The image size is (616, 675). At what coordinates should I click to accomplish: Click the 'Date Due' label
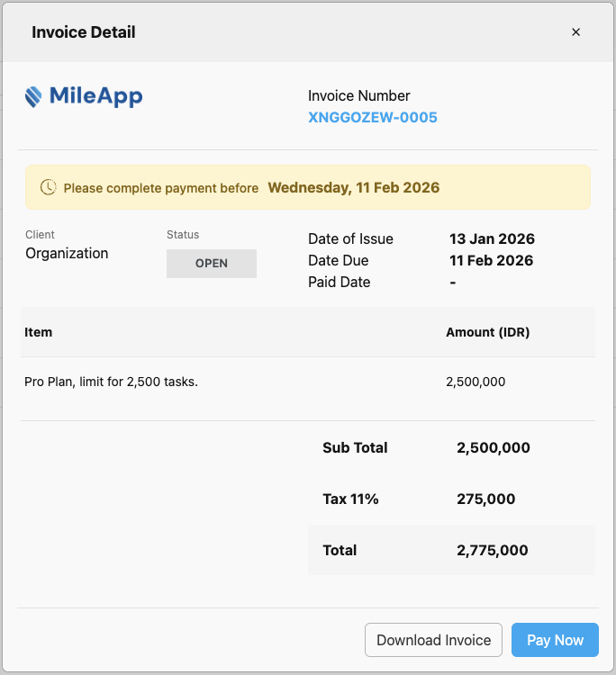click(x=338, y=260)
